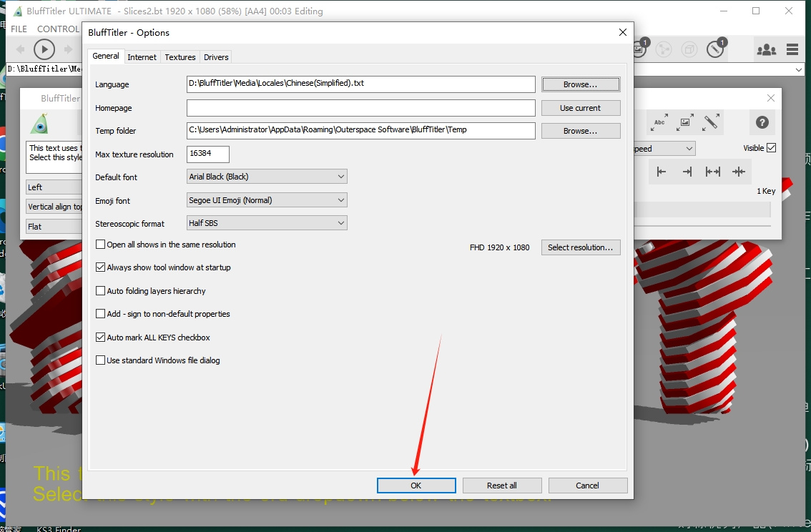Click the greyed-out node graph layer icon
811x532 pixels.
tap(664, 49)
